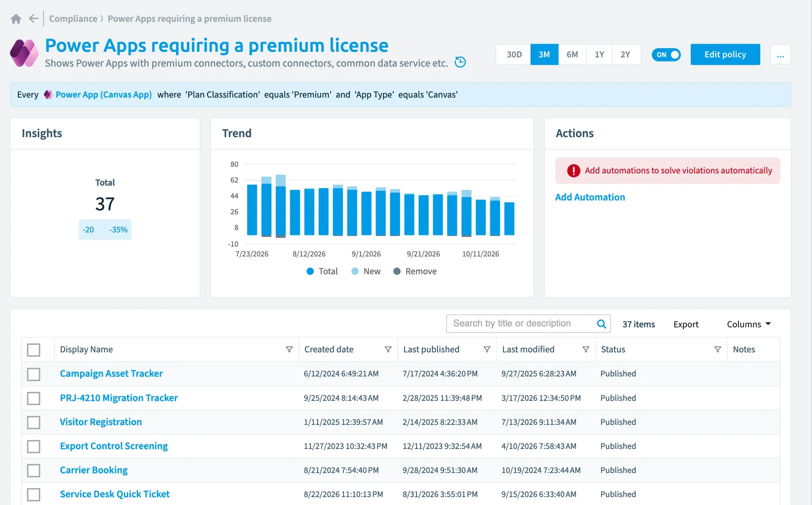Filter the Display Name column
The image size is (812, 505).
(289, 349)
